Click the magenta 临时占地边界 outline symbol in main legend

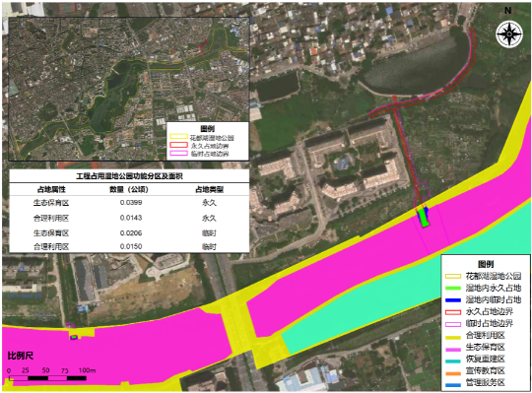click(453, 324)
